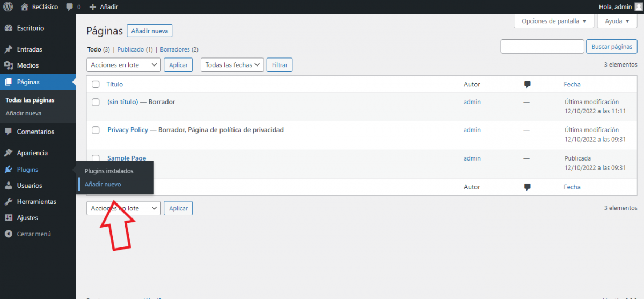
Task: Click the Cerrar menú collapse icon
Action: tap(8, 234)
